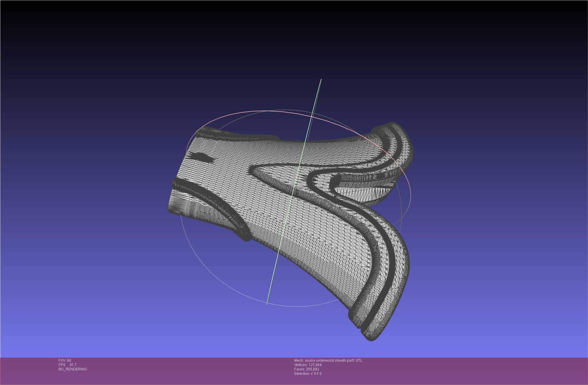Screen dimensions: 588x385
Task: Click the sheath's lower right flared tip
Action: (370, 335)
